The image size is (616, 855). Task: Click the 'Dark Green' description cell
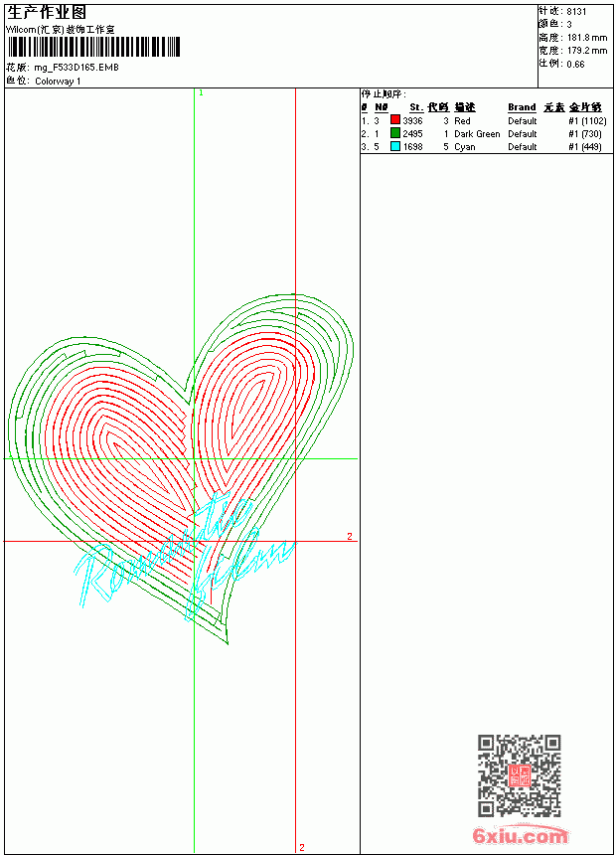(x=477, y=134)
